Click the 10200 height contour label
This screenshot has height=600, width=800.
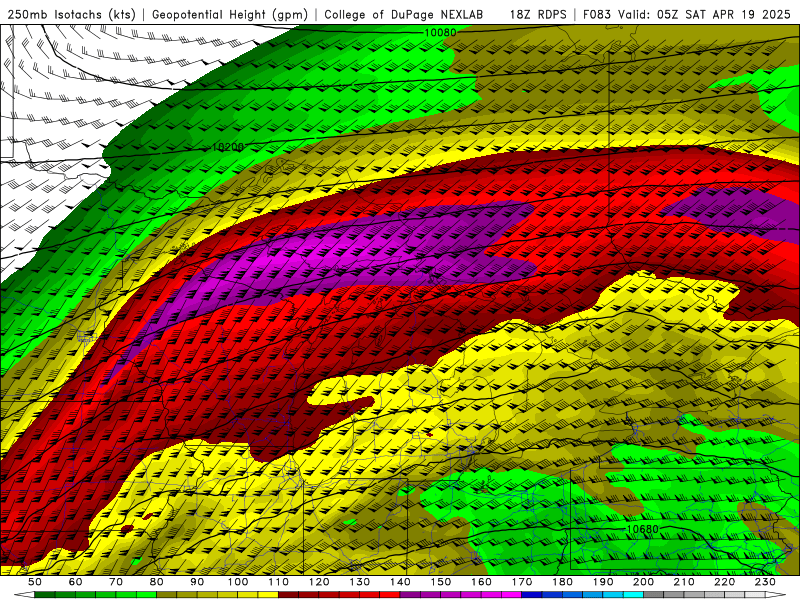(x=228, y=147)
